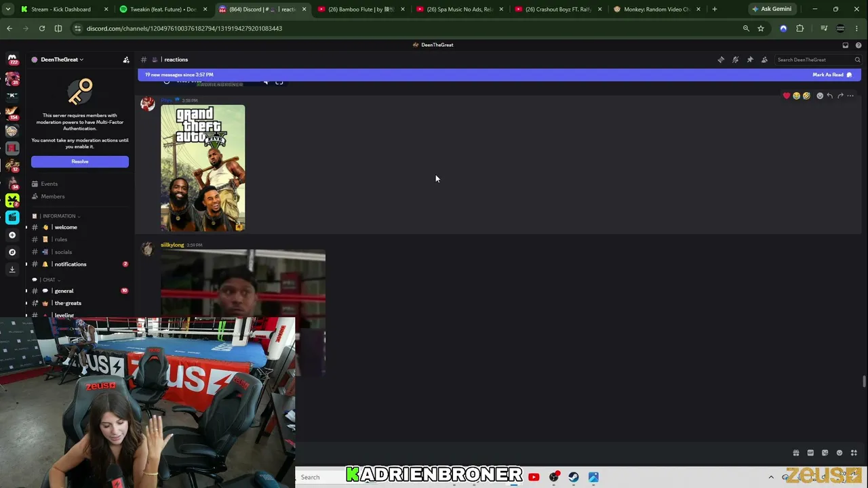Viewport: 868px width, 488px height.
Task: Switch to the Crashout Boyz FT. Rally tab
Action: pyautogui.click(x=557, y=9)
